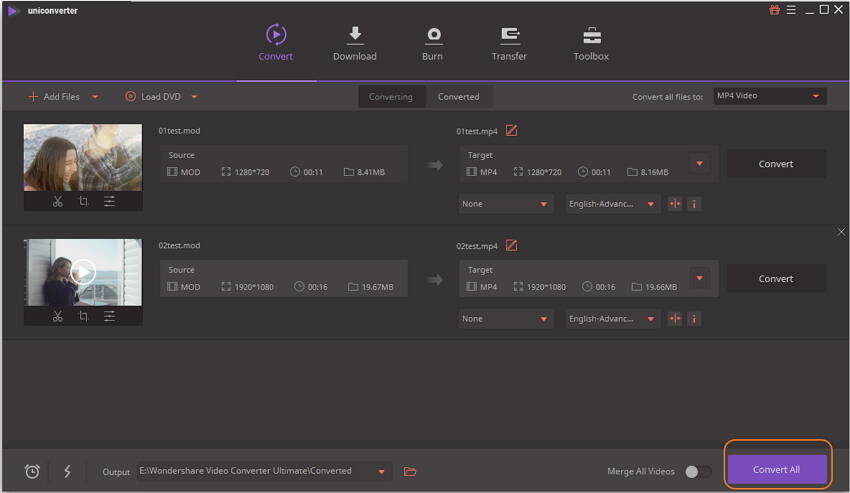Play the 02test.mod video thumbnail
The image size is (850, 493).
pos(84,272)
